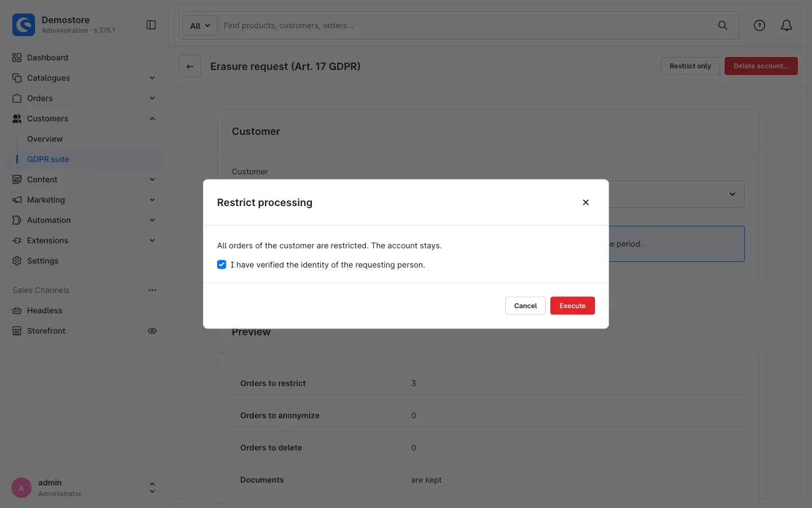Click the search magnifier icon
The image size is (812, 508).
[x=722, y=25]
